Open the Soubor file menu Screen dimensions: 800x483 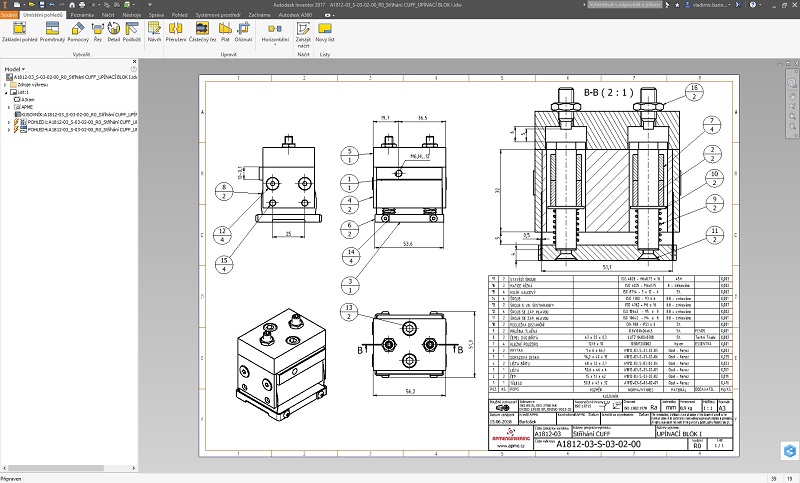tap(8, 16)
